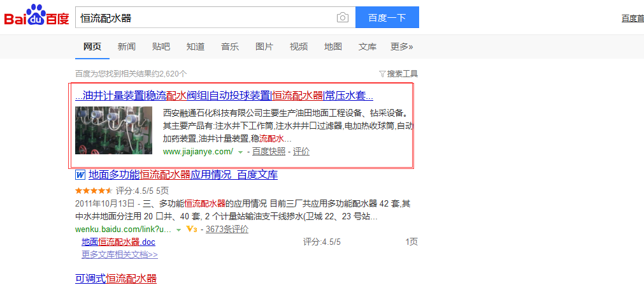
Task: Open the 贴吧 tab
Action: tap(161, 47)
